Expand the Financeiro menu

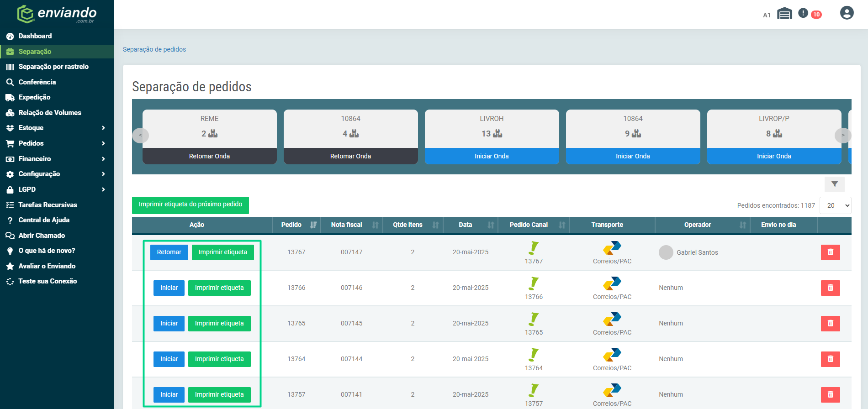click(x=57, y=159)
